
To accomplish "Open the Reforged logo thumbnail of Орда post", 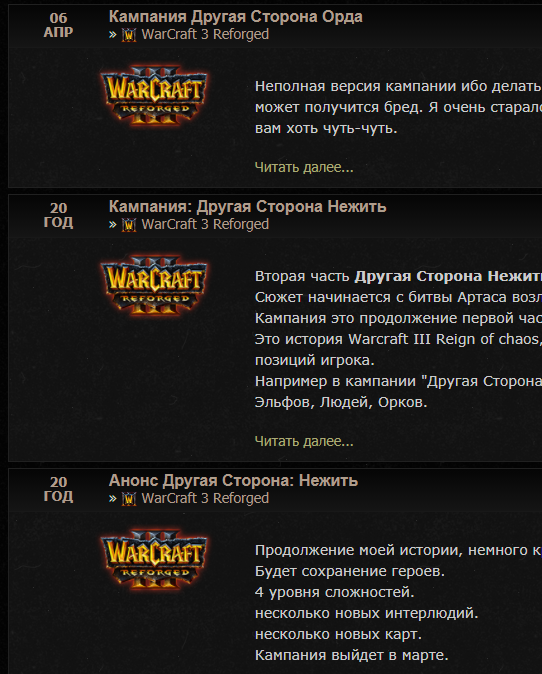I will tap(154, 95).
